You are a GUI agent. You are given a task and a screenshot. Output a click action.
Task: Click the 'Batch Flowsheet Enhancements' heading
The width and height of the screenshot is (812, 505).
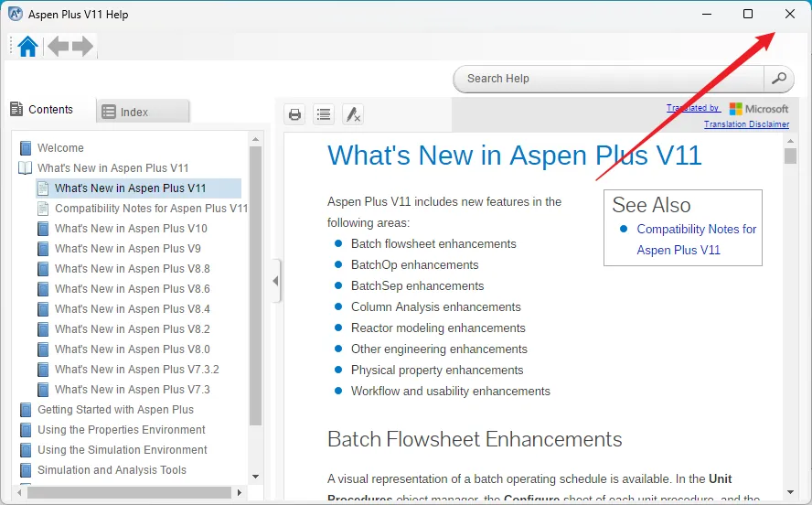(475, 439)
